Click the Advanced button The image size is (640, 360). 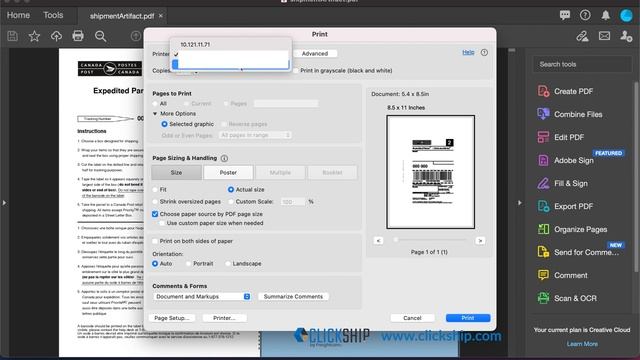click(x=315, y=53)
